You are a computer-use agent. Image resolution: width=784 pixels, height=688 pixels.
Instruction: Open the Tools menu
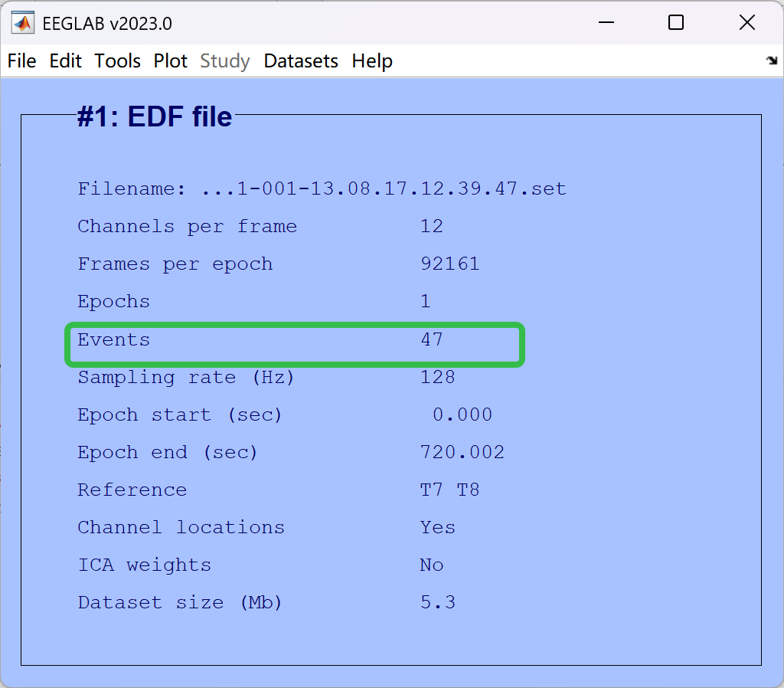coord(117,61)
